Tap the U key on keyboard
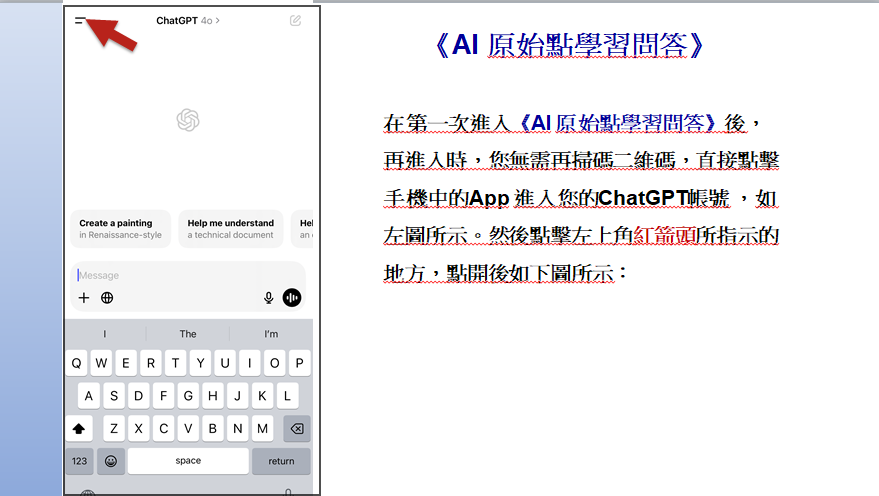Image resolution: width=879 pixels, height=496 pixels. click(x=225, y=363)
